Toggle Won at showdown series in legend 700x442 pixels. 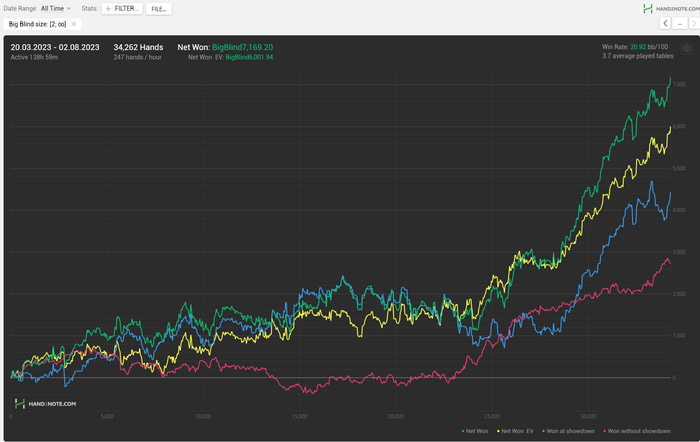(568, 431)
